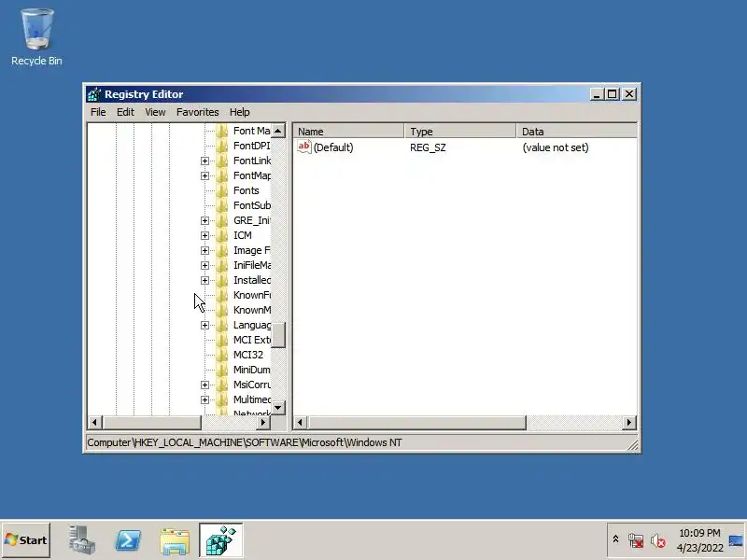Select the FontMap key label

[251, 175]
